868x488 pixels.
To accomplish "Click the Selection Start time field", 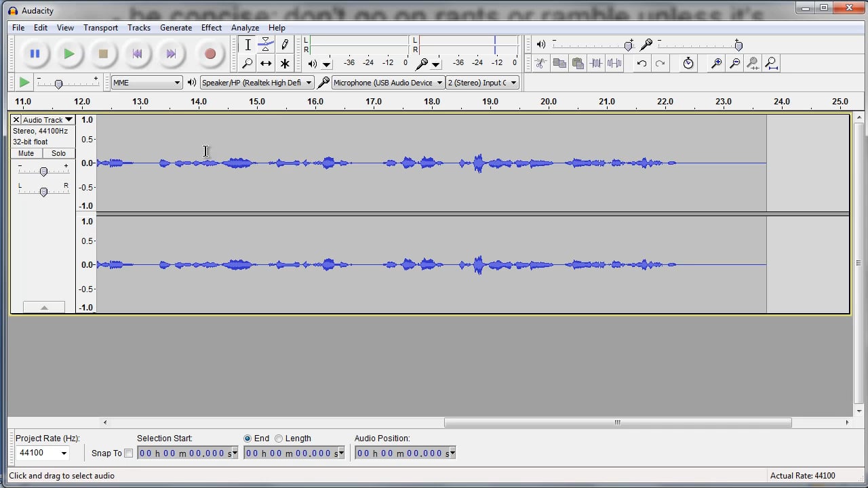I will click(x=183, y=453).
